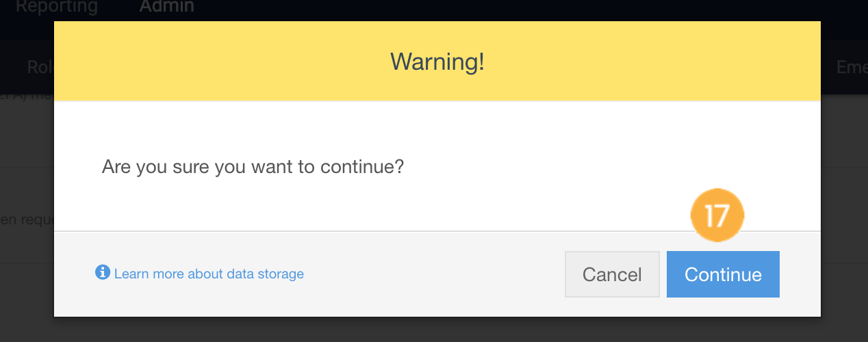Image resolution: width=868 pixels, height=342 pixels.
Task: Open the Admin menu in top bar
Action: point(167,7)
